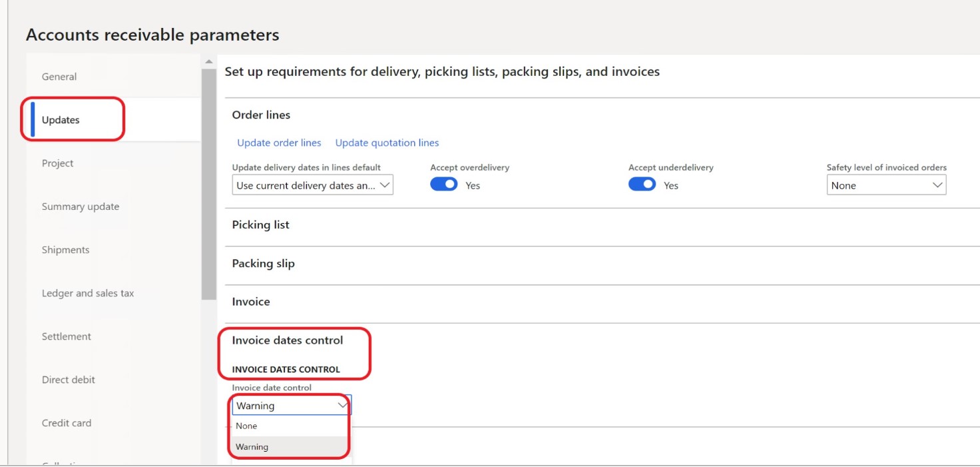
Task: Expand the Packing slip section
Action: tap(263, 263)
